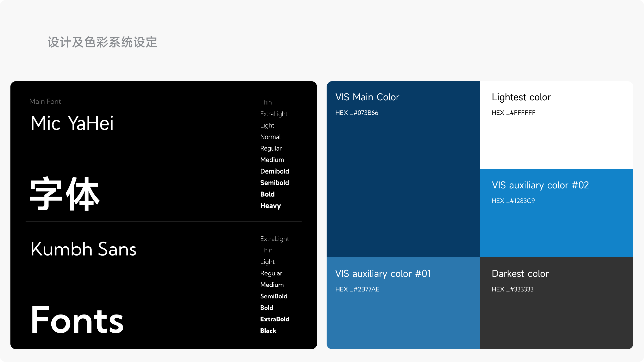
Task: Click the 字体 Chinese sample glyphs
Action: click(x=64, y=194)
